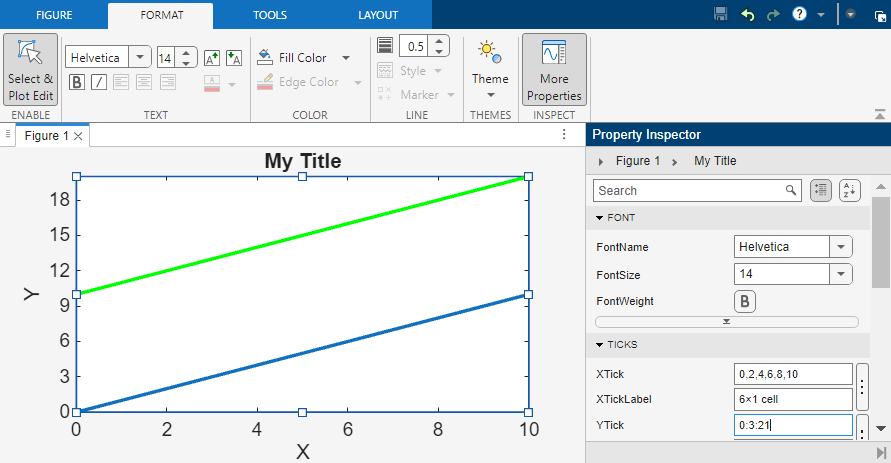Open the Fill Color dropdown
The width and height of the screenshot is (891, 463).
pos(346,58)
